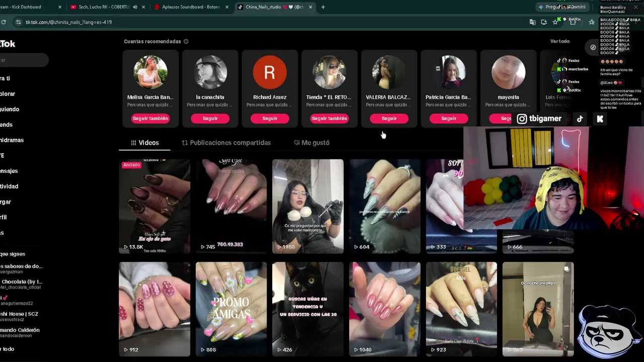
Task: Click the la canachita account name
Action: pyautogui.click(x=210, y=97)
